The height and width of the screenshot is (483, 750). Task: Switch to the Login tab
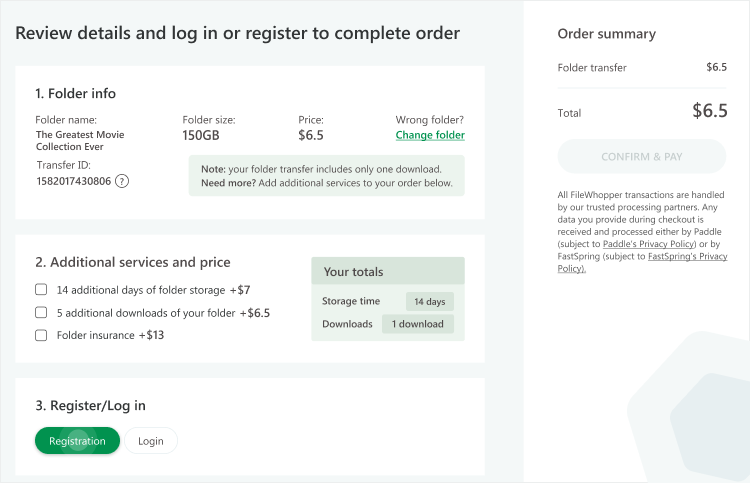click(151, 440)
